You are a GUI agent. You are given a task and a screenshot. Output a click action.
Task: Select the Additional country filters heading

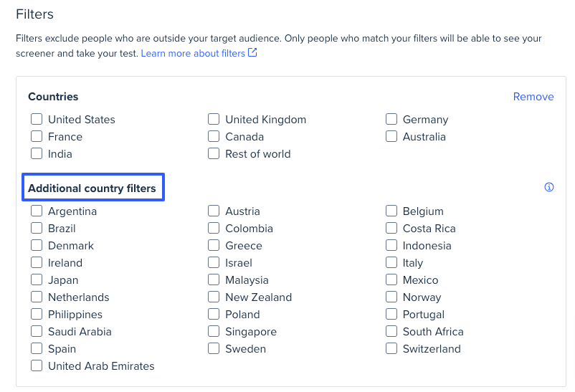click(92, 188)
